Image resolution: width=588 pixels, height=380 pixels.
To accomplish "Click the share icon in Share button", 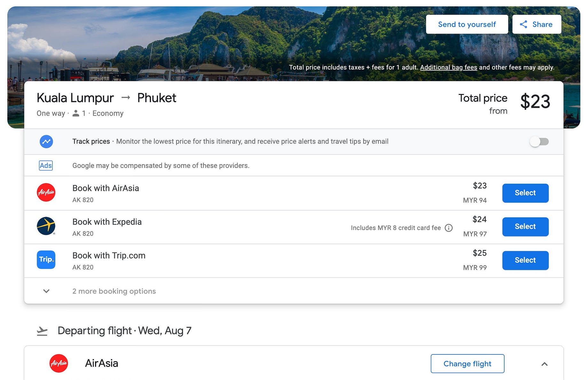I will click(x=523, y=24).
